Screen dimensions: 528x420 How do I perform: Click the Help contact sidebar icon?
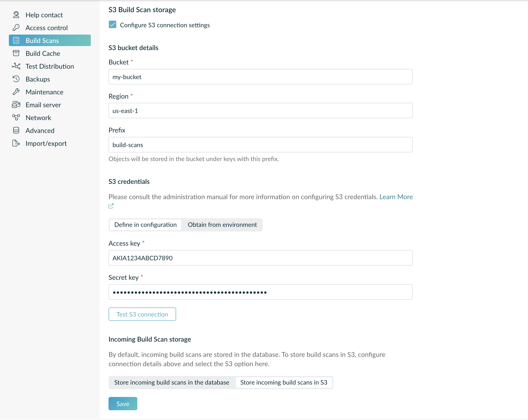16,15
